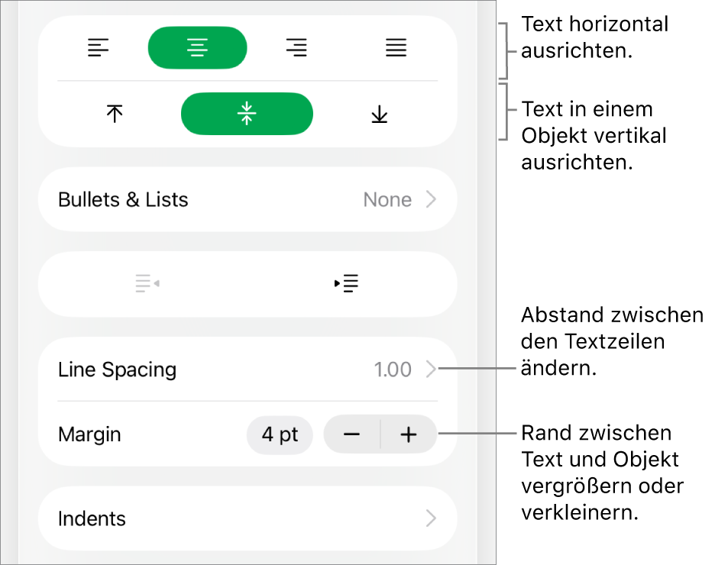728x565 pixels.
Task: Open the Indents settings row
Action: coord(248,518)
